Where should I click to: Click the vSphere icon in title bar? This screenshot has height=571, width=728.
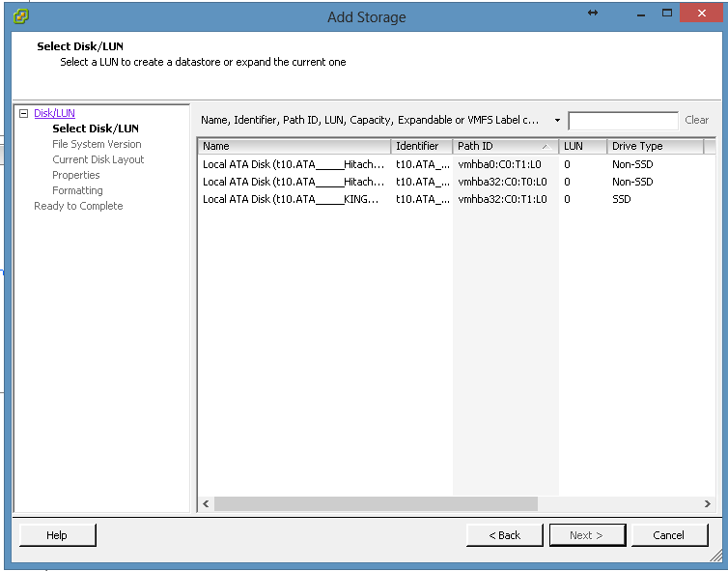click(20, 16)
